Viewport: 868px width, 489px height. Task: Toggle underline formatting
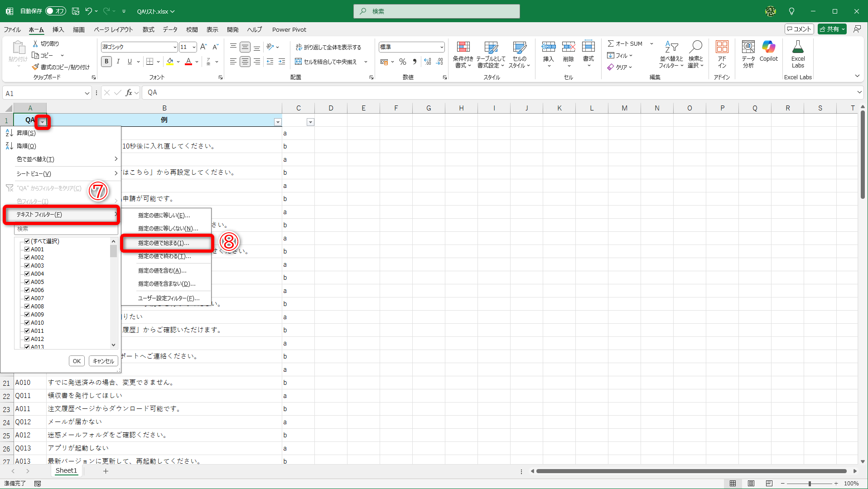(130, 62)
